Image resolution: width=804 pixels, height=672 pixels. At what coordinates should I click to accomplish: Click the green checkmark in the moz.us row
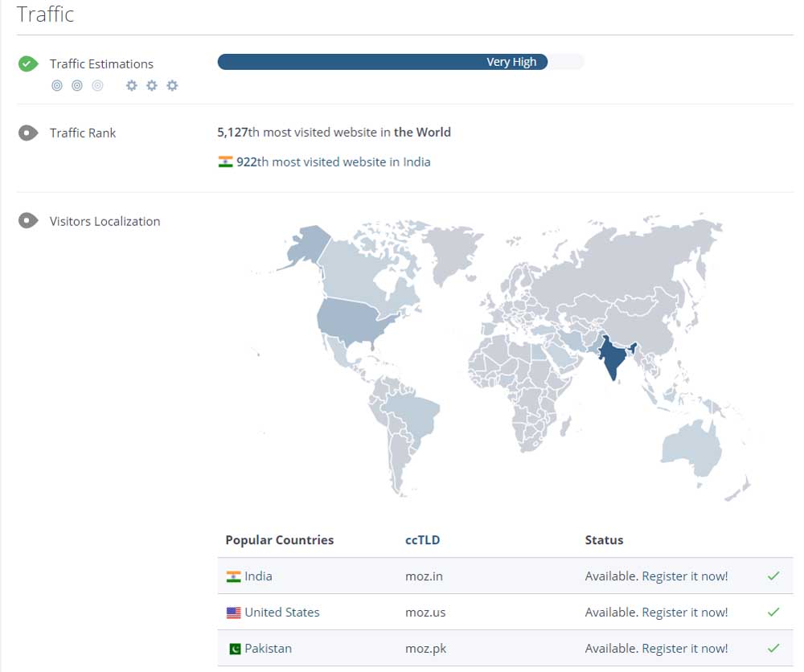pos(773,612)
